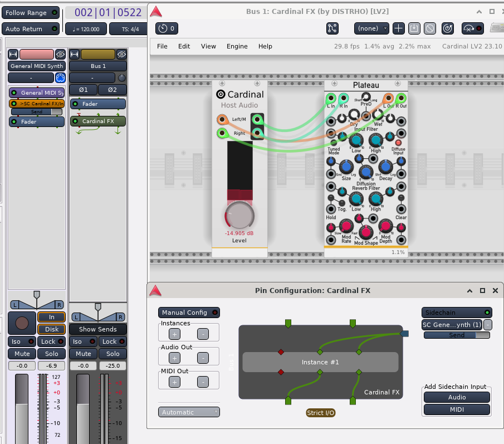
Task: Click the bypass power icon in plugin toolbar
Action: (447, 28)
